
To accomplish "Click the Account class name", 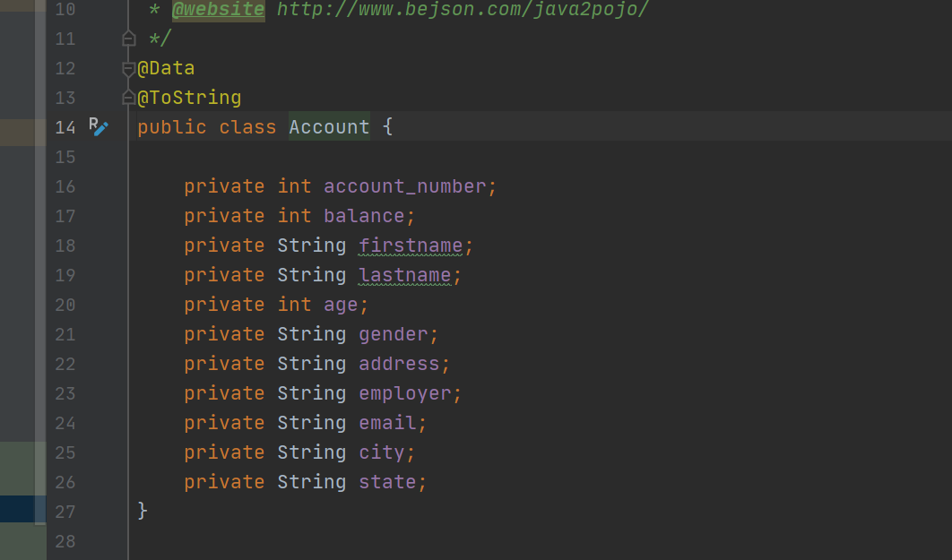I will (x=329, y=127).
